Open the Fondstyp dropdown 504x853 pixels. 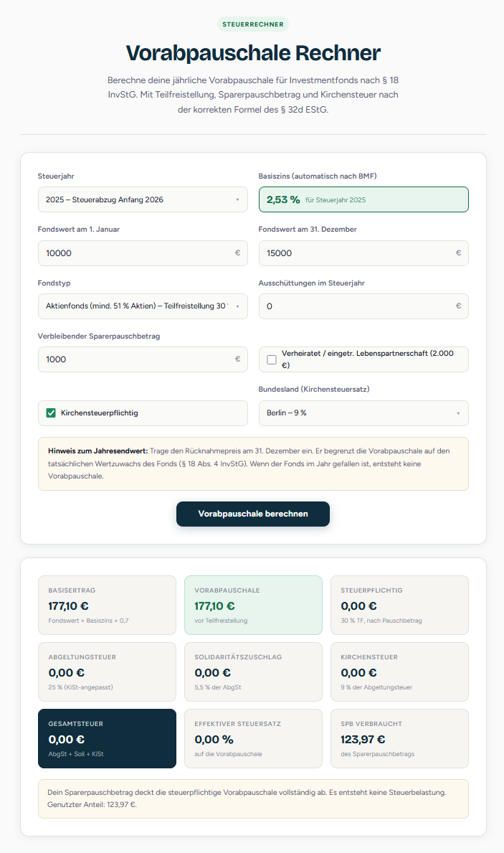pos(143,306)
